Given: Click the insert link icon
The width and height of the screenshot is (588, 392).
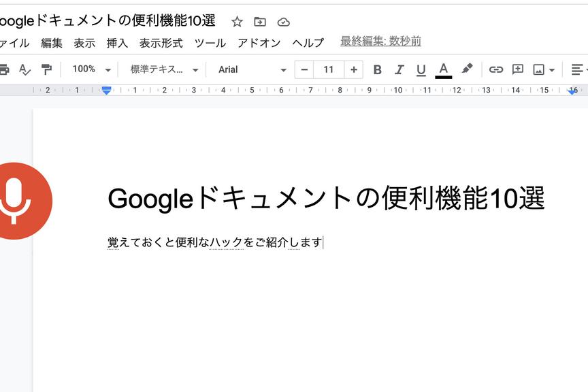Looking at the screenshot, I should 496,69.
